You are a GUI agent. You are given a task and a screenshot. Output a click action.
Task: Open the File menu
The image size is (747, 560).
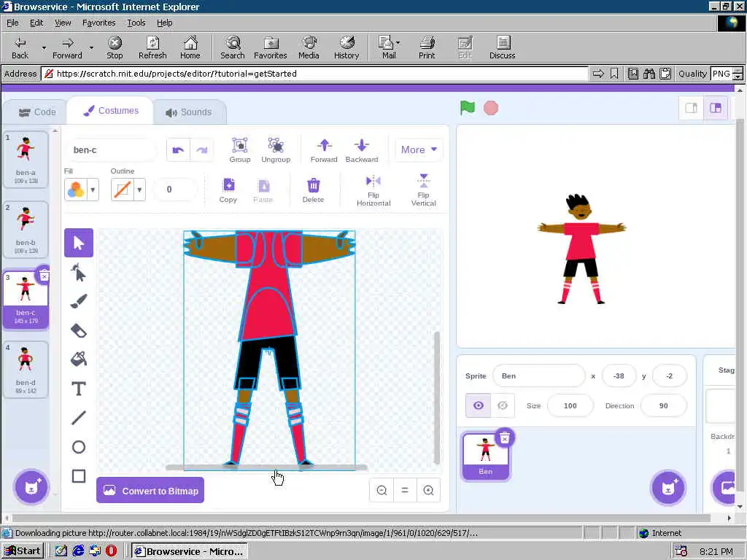[12, 23]
